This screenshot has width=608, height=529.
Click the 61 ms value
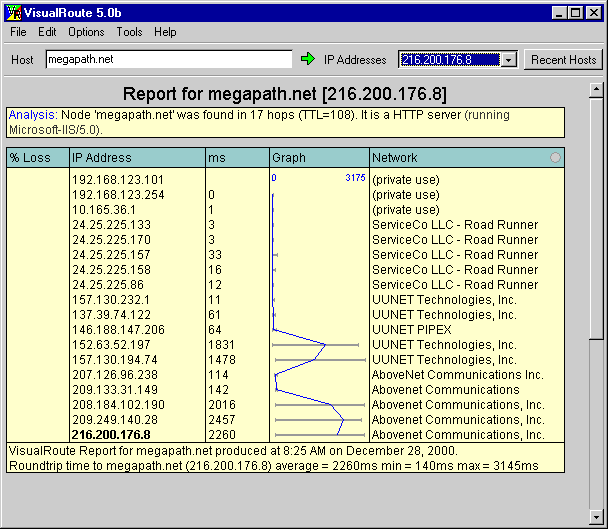[x=214, y=315]
